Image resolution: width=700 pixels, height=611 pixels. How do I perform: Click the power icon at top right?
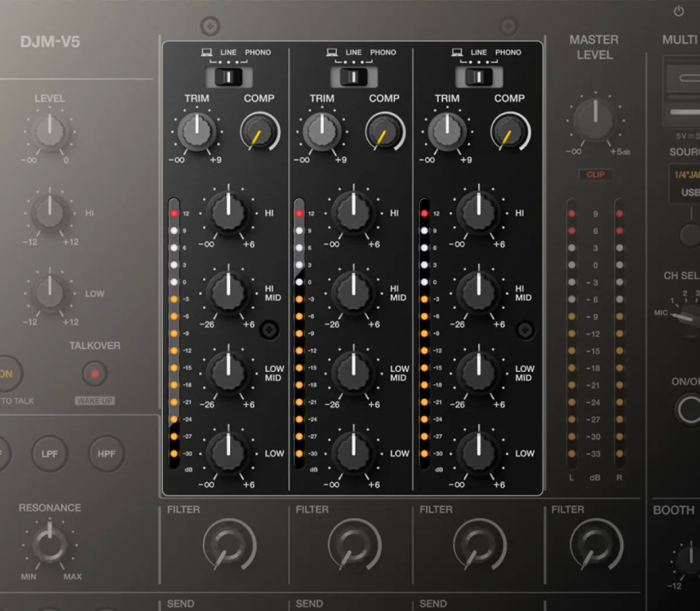[679, 11]
